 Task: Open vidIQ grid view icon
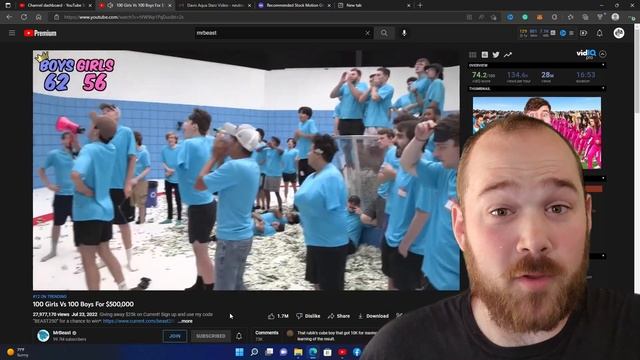pos(473,55)
